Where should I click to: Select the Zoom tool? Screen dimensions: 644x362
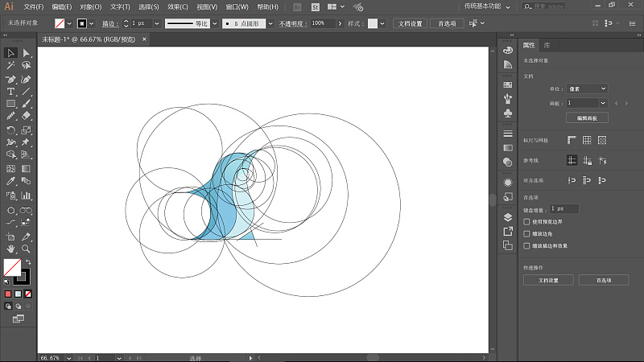pyautogui.click(x=27, y=249)
